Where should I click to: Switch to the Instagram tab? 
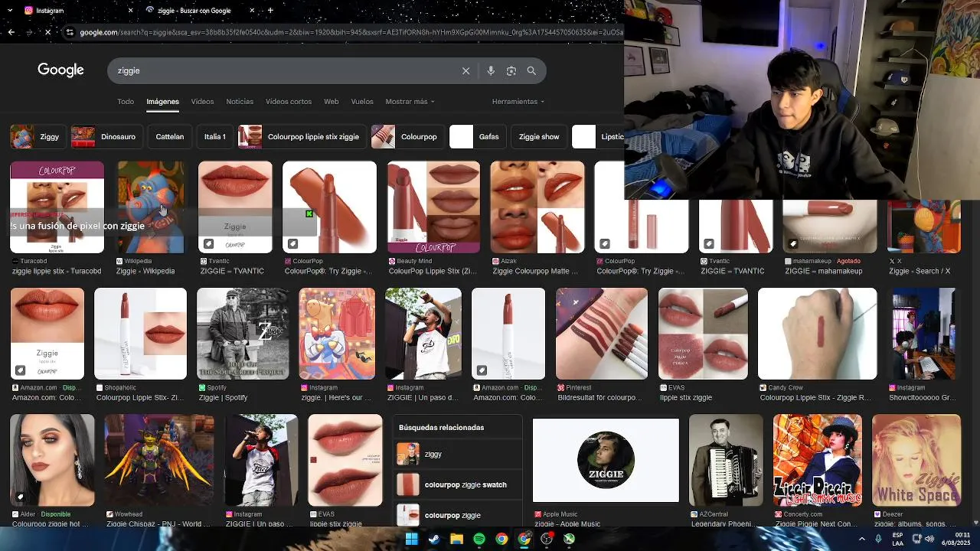77,10
